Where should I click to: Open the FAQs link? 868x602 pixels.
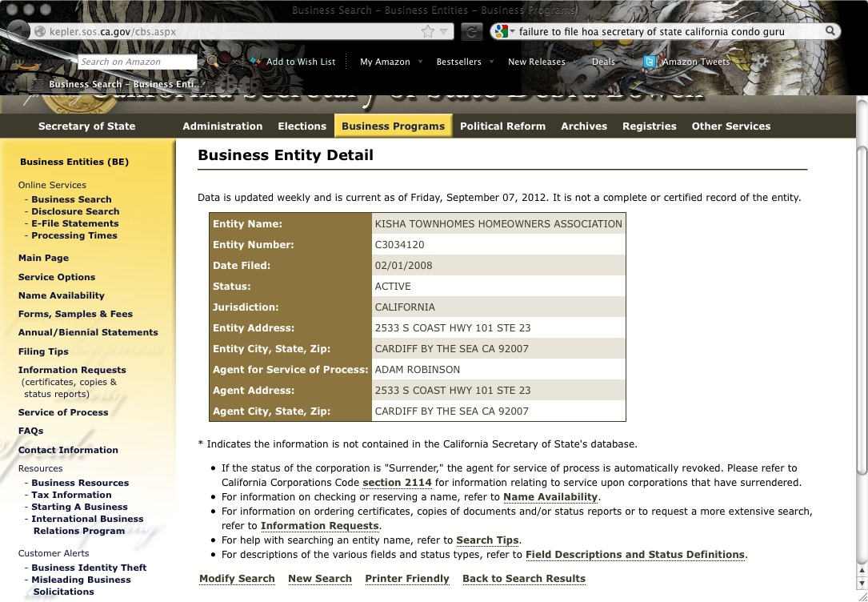pos(30,431)
